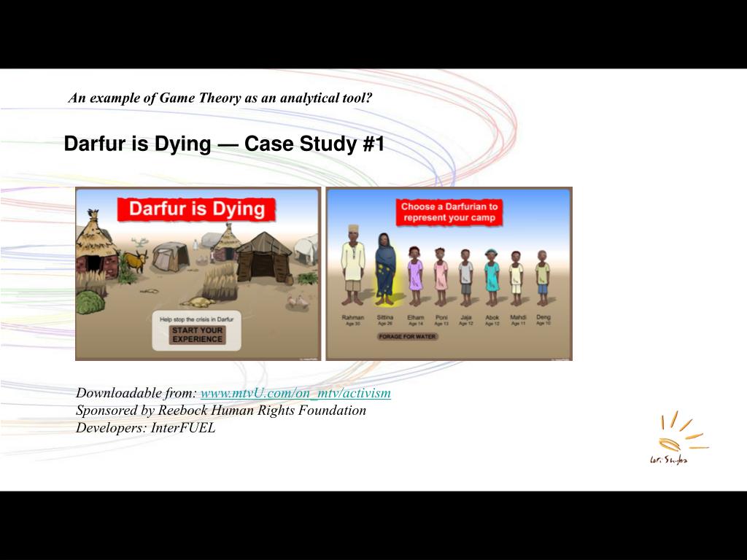
Task: Open the www.mtvU.com/on_mtv/activism link
Action: (295, 393)
